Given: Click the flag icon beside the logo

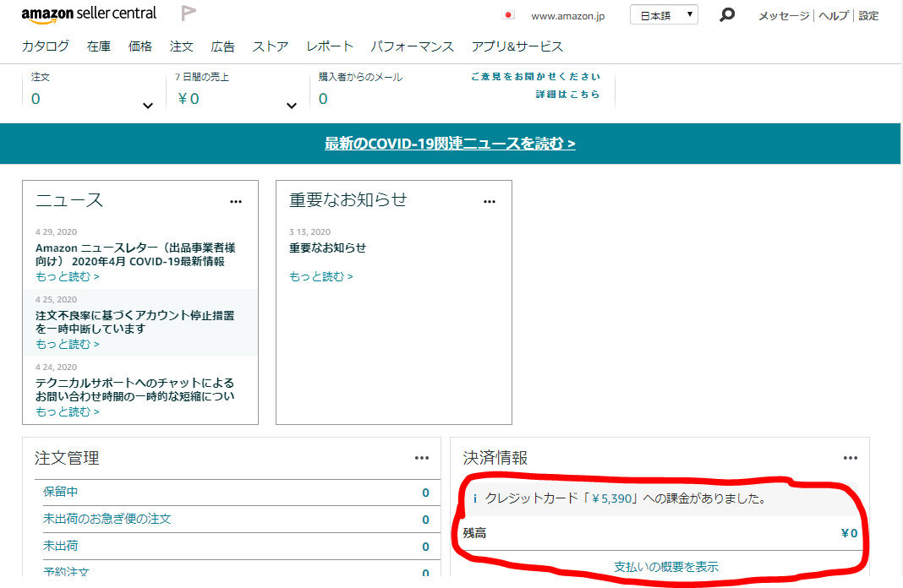Looking at the screenshot, I should [x=189, y=14].
